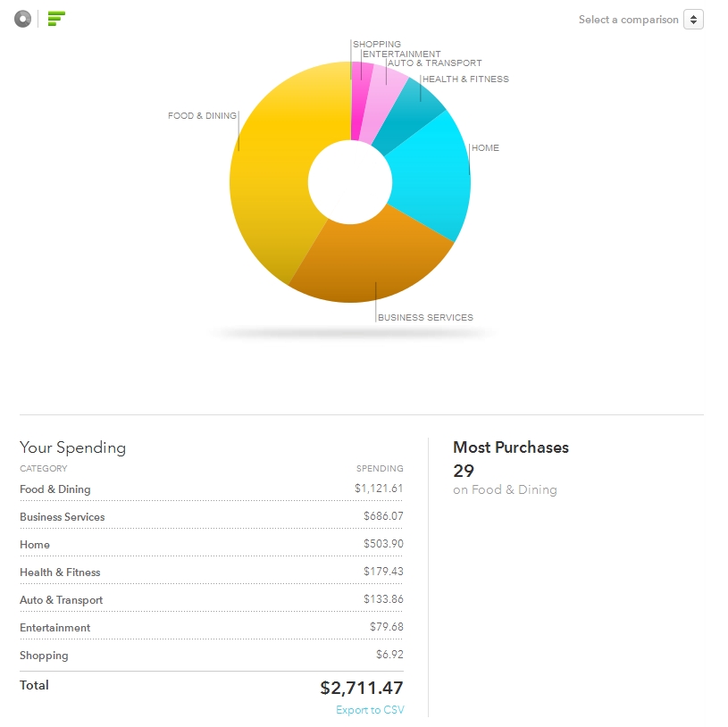Click the Your Spending heading
The width and height of the screenshot is (728, 727).
[x=73, y=447]
